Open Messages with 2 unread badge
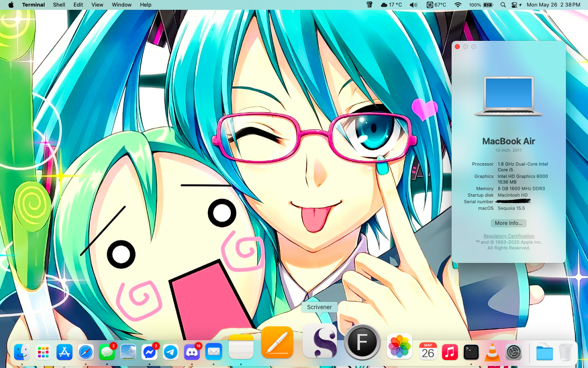Image resolution: width=588 pixels, height=368 pixels. pyautogui.click(x=107, y=352)
